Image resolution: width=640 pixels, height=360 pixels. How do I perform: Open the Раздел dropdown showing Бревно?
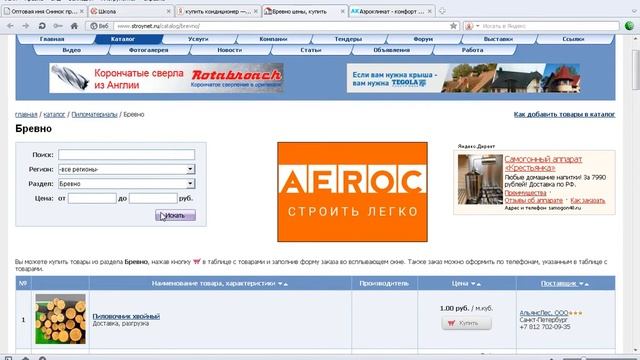[127, 184]
